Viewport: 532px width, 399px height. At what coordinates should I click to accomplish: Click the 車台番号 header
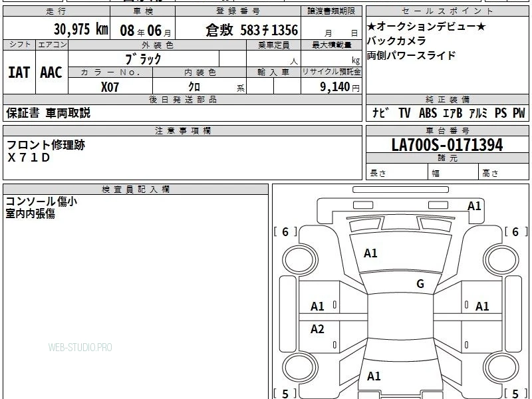(x=447, y=130)
